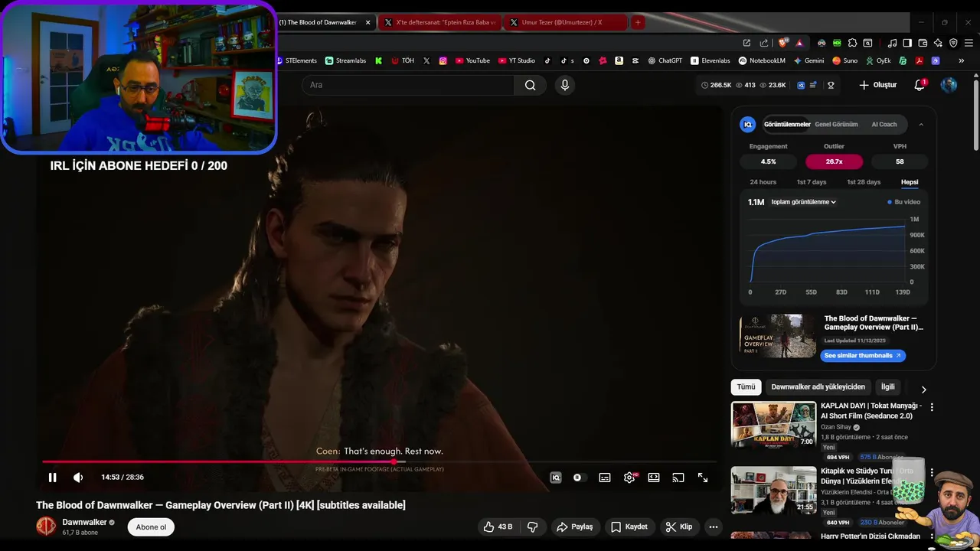Select the 1st 28 days range

864,182
